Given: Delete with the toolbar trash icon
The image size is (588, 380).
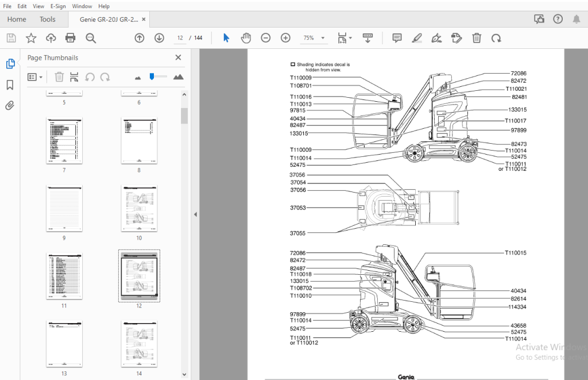Looking at the screenshot, I should click(477, 38).
